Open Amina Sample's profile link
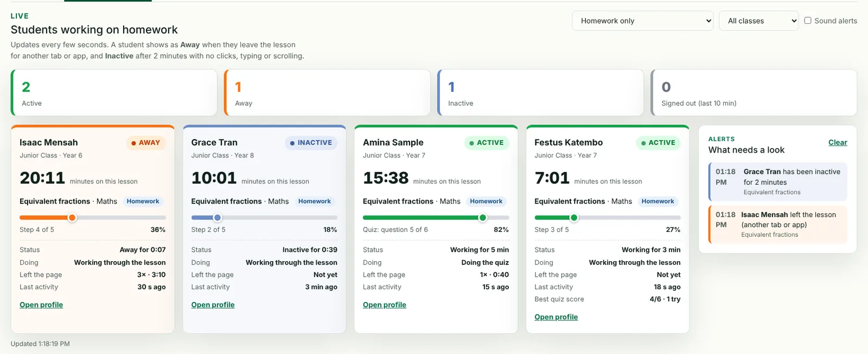The image size is (868, 354). (384, 305)
